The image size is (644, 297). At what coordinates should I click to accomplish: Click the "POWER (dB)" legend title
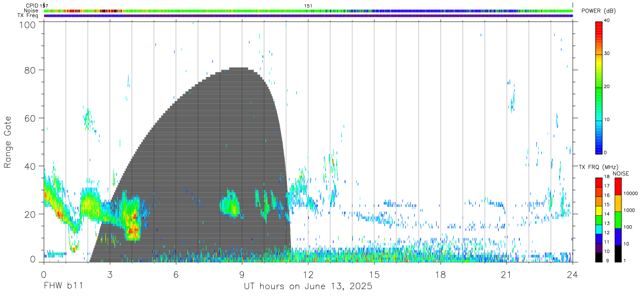pos(598,11)
